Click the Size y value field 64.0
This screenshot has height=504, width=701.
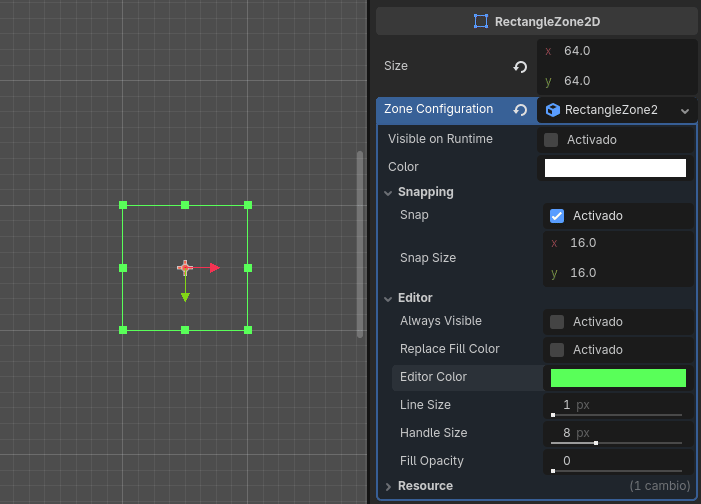coord(617,81)
